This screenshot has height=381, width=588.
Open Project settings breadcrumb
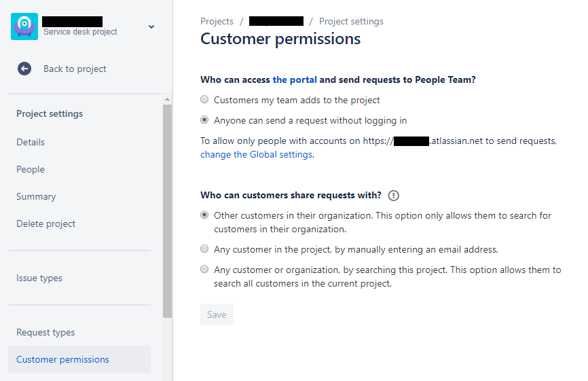coord(351,21)
